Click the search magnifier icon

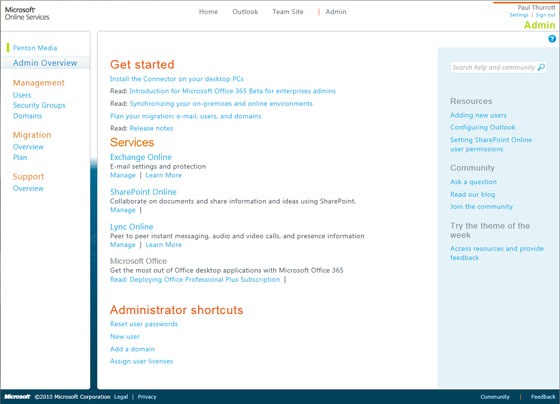541,67
